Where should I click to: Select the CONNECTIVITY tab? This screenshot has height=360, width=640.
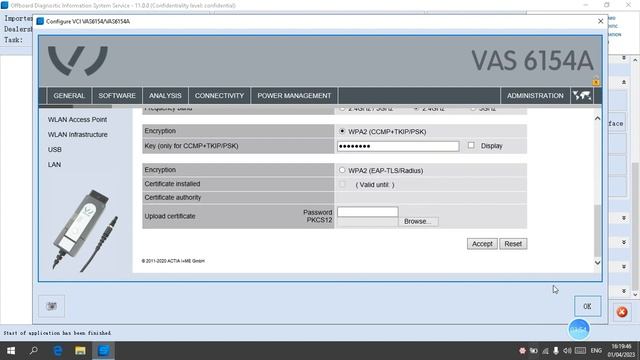click(219, 96)
